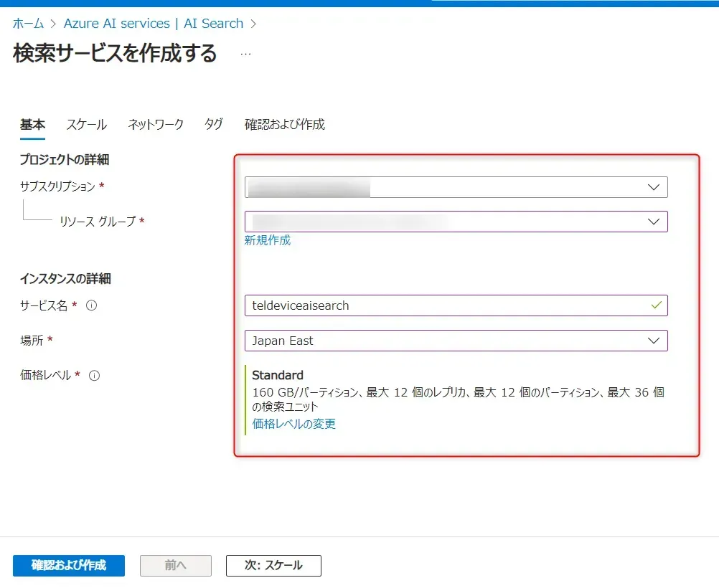Viewport: 719px width, 588px height.
Task: Select the 基本 tab
Action: coord(32,125)
